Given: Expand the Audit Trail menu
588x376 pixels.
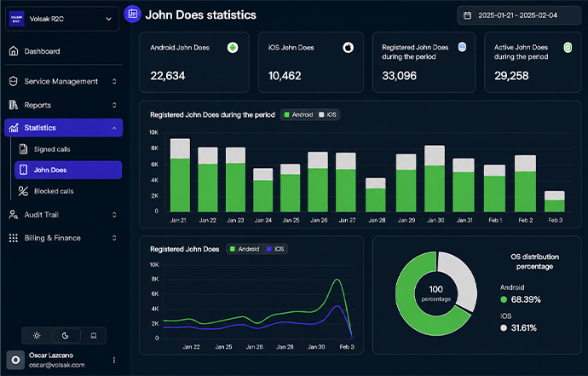Looking at the screenshot, I should pos(114,215).
